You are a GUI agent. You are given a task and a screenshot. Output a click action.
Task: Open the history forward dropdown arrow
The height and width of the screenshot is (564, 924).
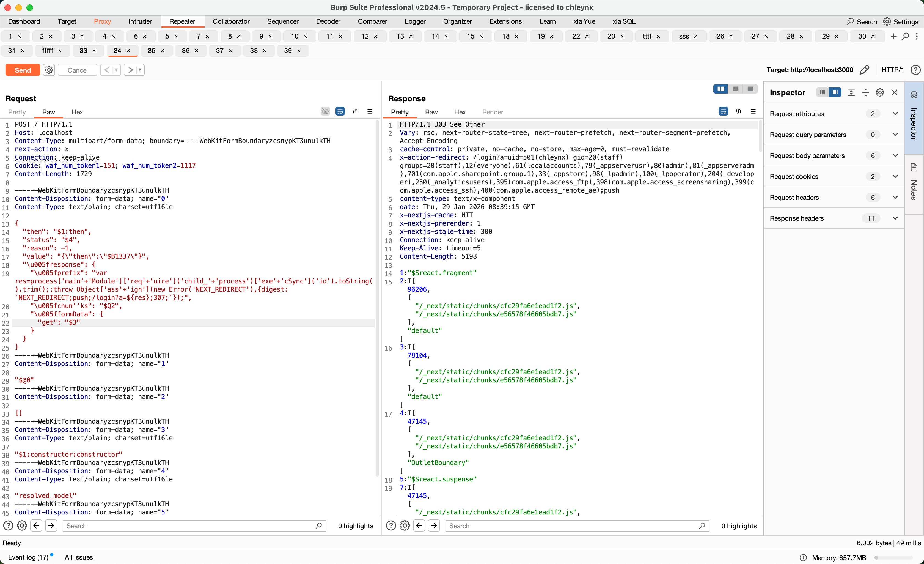pos(140,70)
